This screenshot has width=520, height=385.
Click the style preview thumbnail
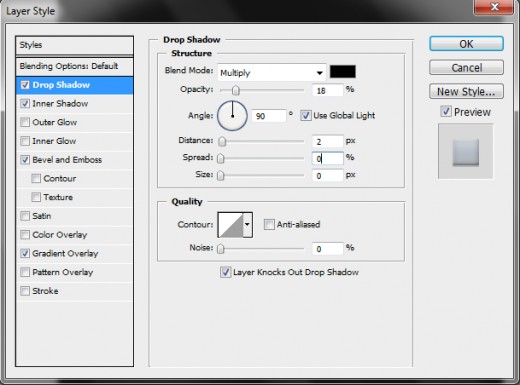[x=465, y=152]
